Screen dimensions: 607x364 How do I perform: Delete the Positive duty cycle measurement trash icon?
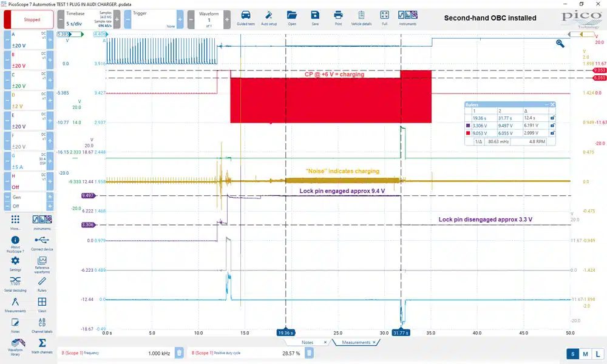[x=309, y=353]
